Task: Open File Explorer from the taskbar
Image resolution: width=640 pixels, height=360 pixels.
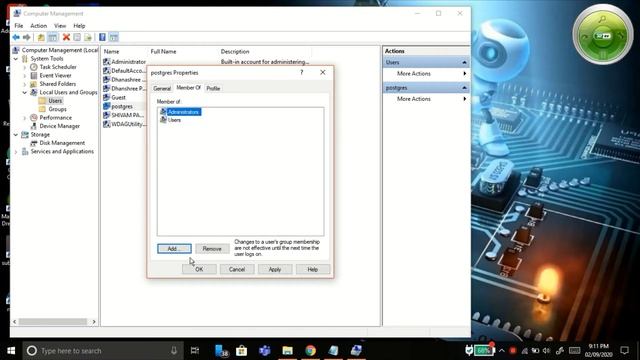Action: point(287,351)
